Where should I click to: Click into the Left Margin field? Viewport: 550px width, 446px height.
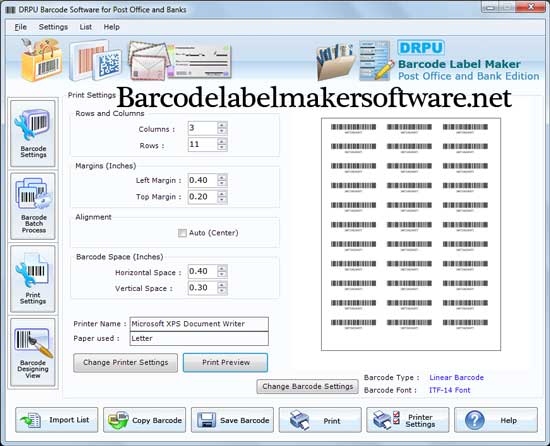coord(203,181)
